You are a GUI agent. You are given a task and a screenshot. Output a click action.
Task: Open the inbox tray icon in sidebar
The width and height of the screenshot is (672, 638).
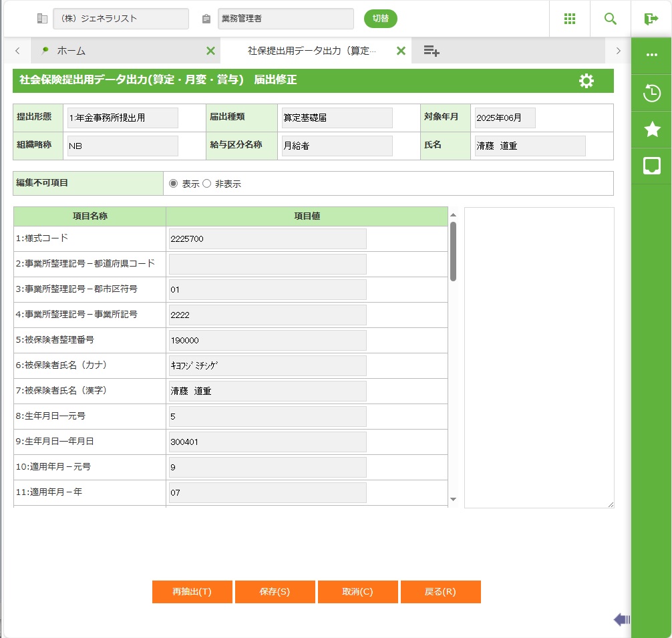click(x=652, y=166)
